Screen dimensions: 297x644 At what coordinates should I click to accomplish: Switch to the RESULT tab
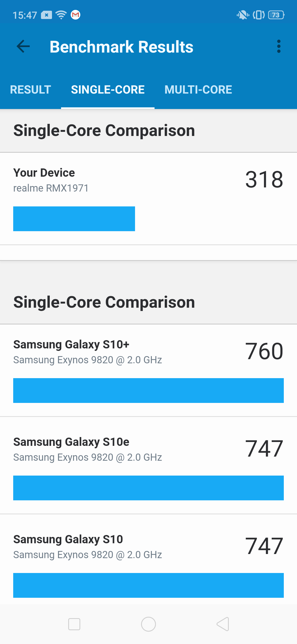point(31,90)
